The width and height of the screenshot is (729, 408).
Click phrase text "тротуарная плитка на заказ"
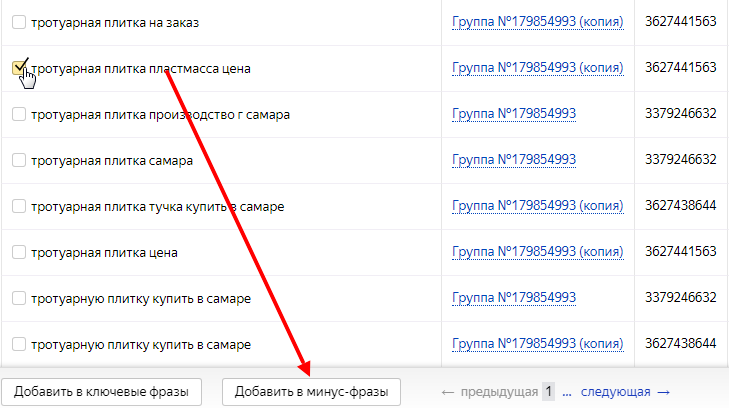click(x=115, y=23)
